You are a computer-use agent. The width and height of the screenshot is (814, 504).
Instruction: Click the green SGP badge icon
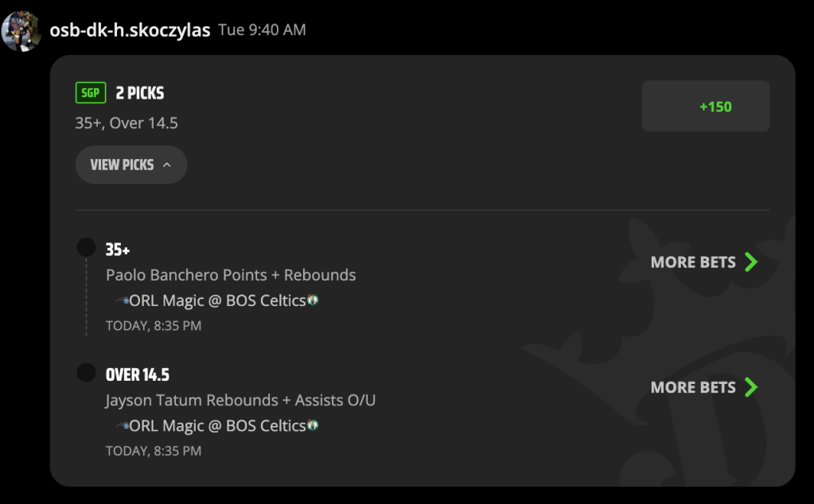click(91, 93)
